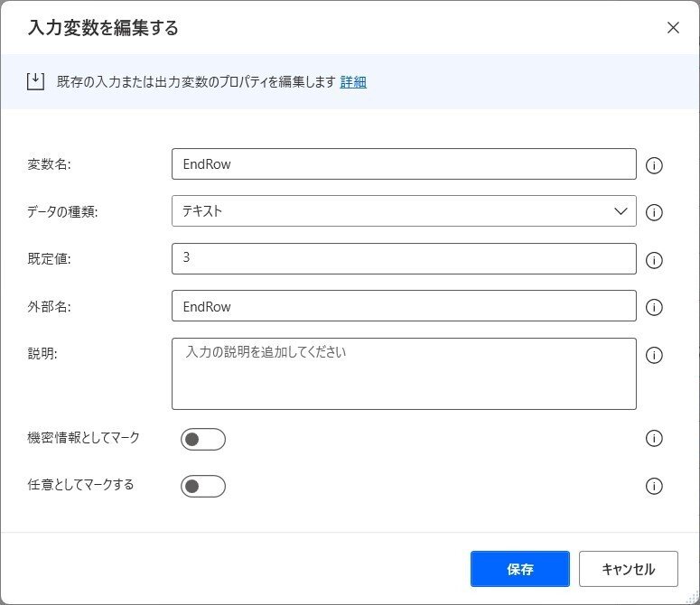Click info icon for 任意としてマークする
The width and height of the screenshot is (700, 605).
click(654, 486)
